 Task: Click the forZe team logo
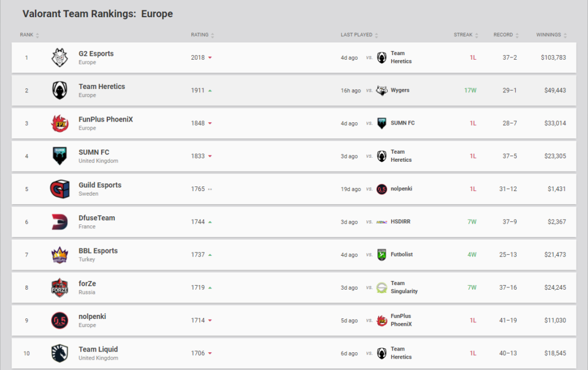[x=60, y=287]
